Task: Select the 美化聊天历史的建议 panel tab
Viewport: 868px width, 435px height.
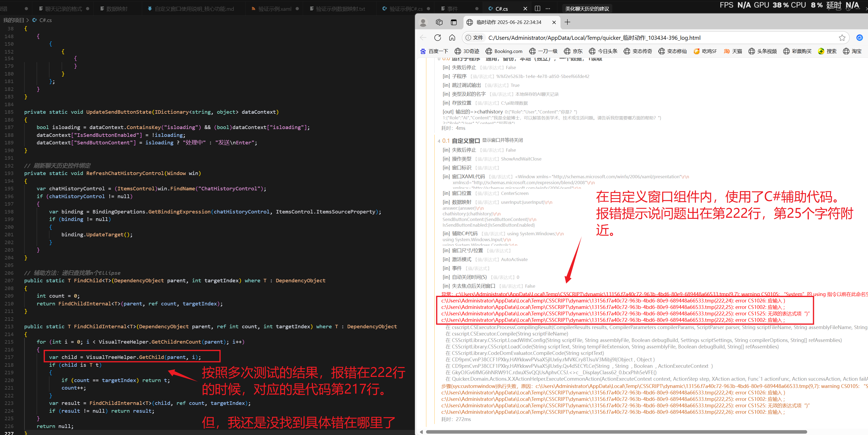Action: tap(587, 9)
